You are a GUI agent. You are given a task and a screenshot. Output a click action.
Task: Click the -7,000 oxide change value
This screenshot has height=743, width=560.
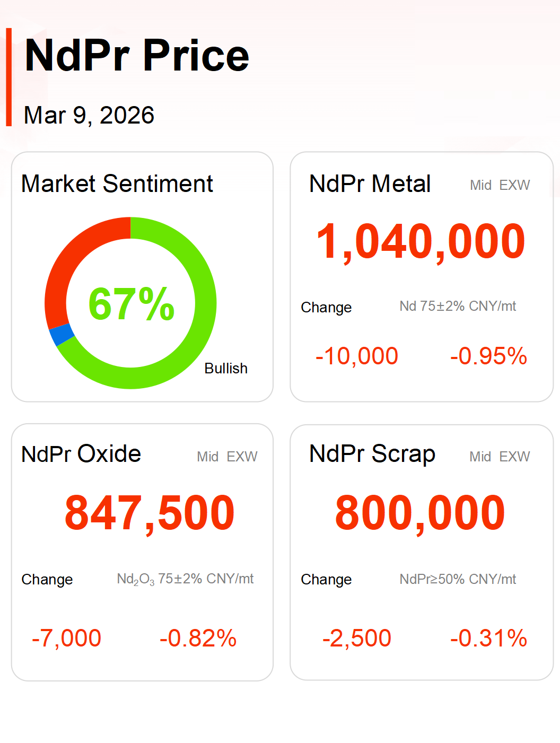(x=66, y=638)
